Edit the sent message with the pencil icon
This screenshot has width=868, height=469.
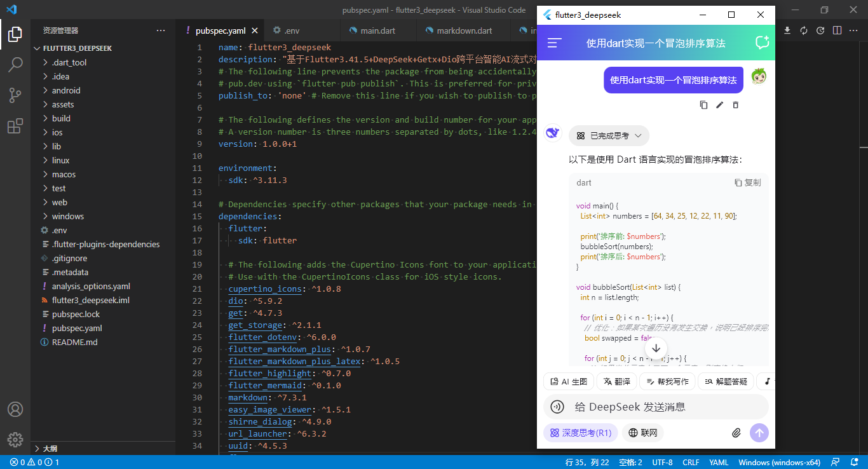tap(719, 105)
